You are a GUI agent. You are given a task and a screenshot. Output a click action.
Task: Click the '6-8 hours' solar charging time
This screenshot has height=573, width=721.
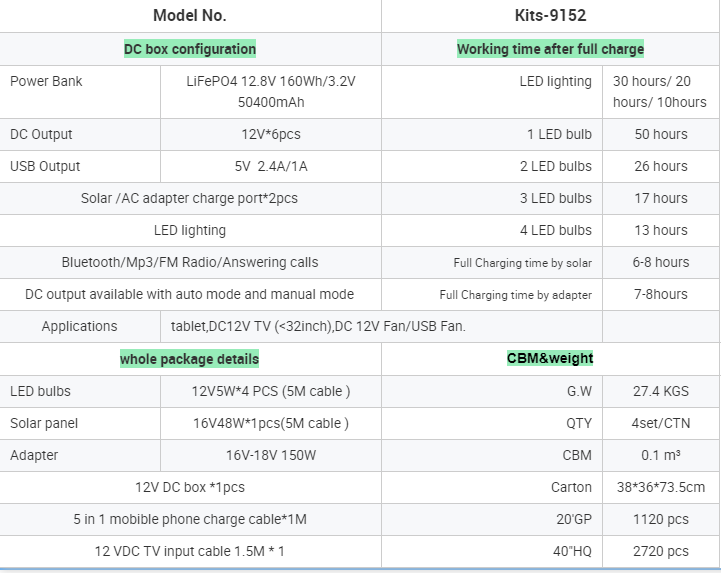[x=661, y=262]
